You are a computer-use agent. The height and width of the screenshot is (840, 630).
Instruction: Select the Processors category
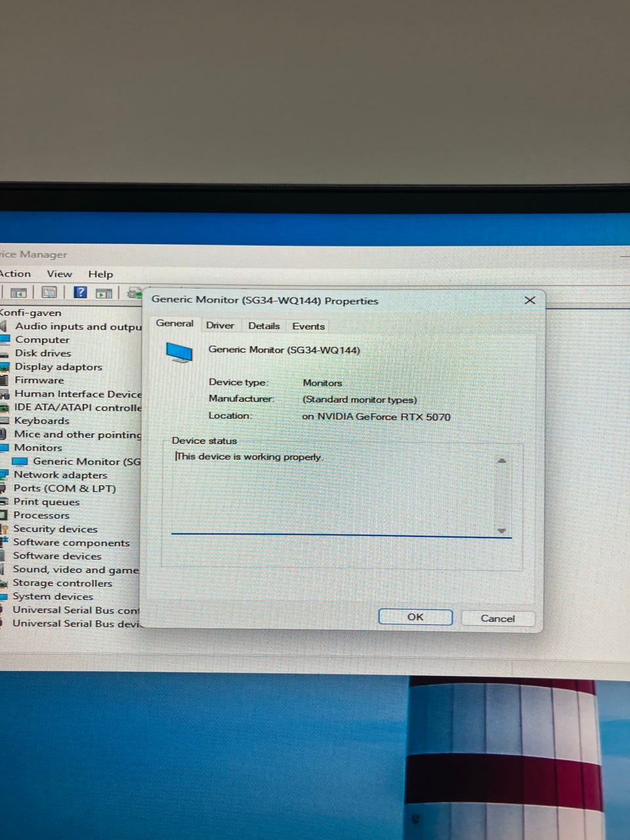point(41,515)
